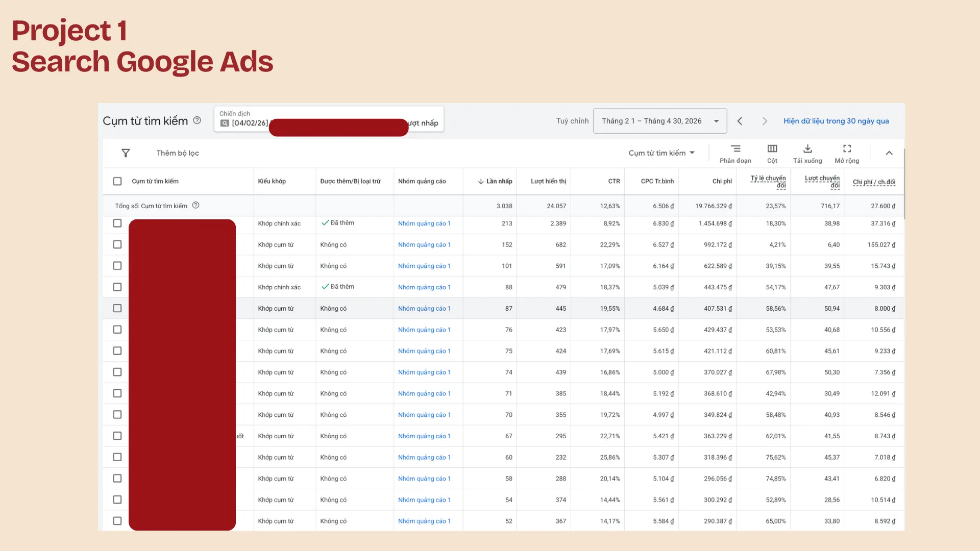Image resolution: width=980 pixels, height=551 pixels.
Task: Click the conversion rate value 75,62%
Action: pos(776,457)
